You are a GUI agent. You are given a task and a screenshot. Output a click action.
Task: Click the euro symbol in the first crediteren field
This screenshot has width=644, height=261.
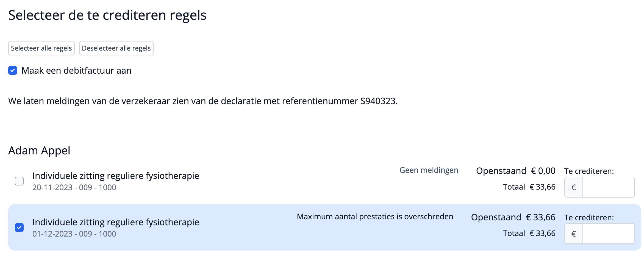(x=573, y=187)
